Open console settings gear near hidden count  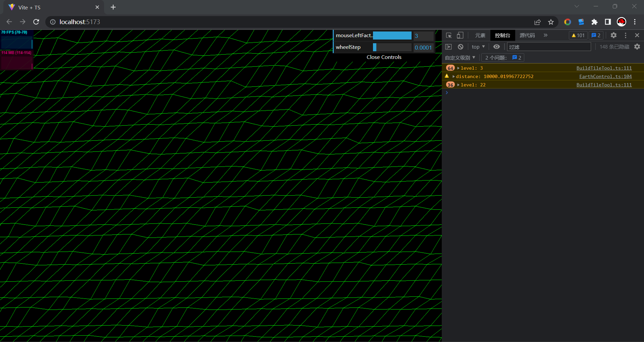click(x=637, y=47)
